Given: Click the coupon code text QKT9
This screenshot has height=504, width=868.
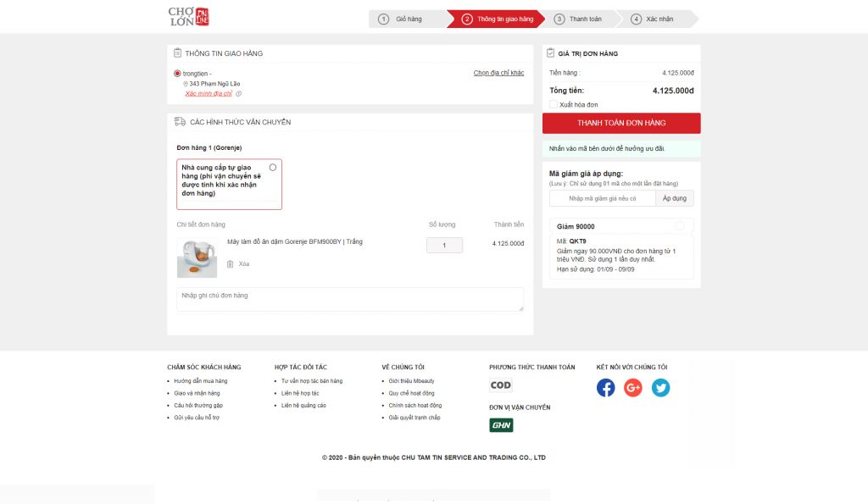Looking at the screenshot, I should 577,241.
